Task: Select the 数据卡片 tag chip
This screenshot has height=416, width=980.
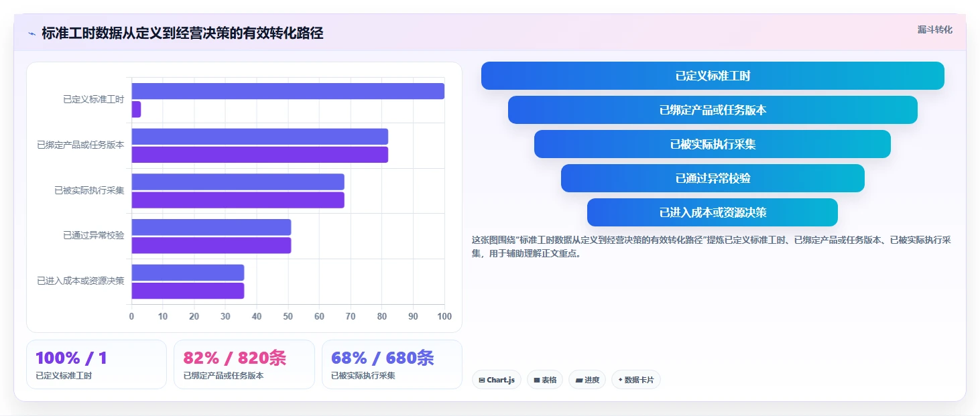Action: coord(636,380)
